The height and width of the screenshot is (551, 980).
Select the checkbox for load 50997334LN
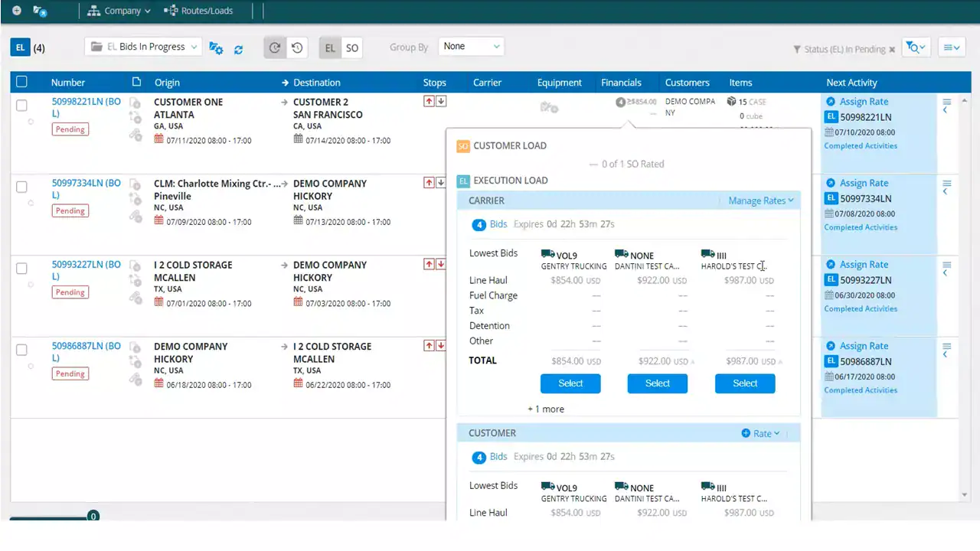tap(21, 187)
